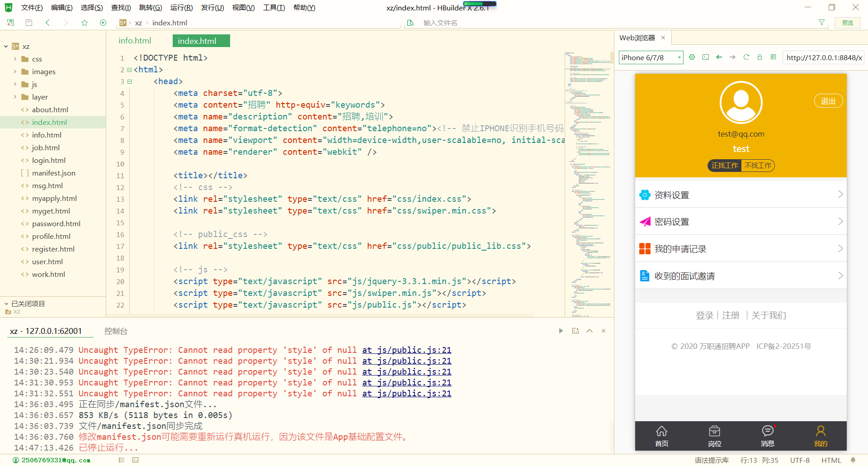Go back with the left arrow toolbar icon
This screenshot has width=868, height=466.
[47, 23]
